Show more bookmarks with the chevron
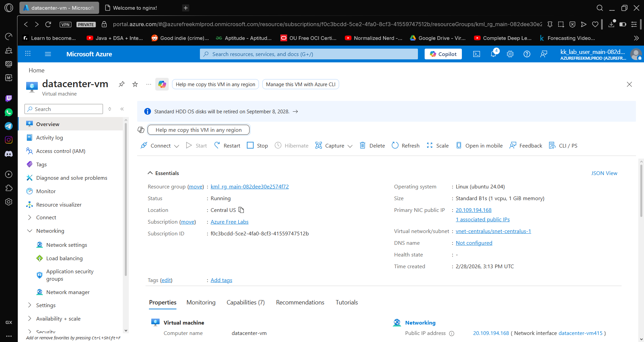This screenshot has width=644, height=342. (636, 38)
